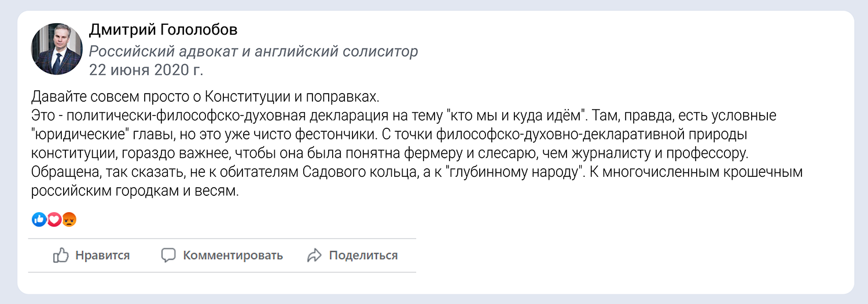The height and width of the screenshot is (304, 868).
Task: Click the sentence starting with Давайте совсем просто
Action: [x=205, y=96]
